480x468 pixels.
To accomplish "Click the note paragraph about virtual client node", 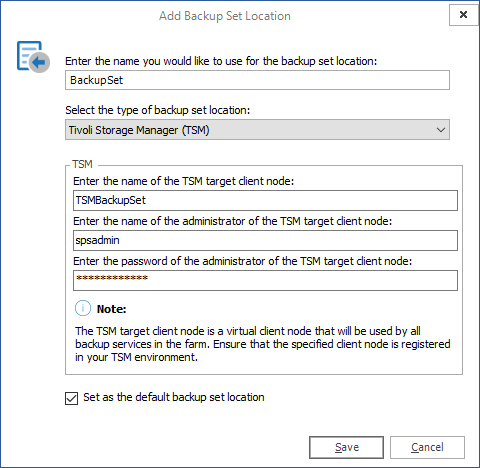I will click(263, 344).
